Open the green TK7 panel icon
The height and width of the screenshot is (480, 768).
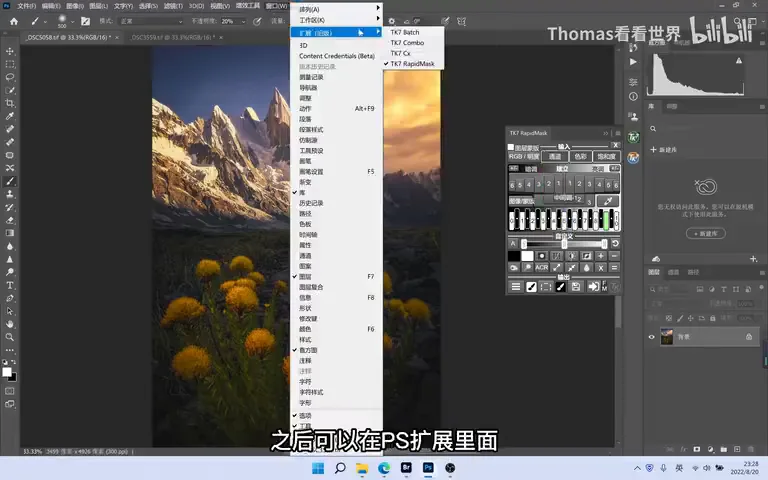tap(633, 138)
